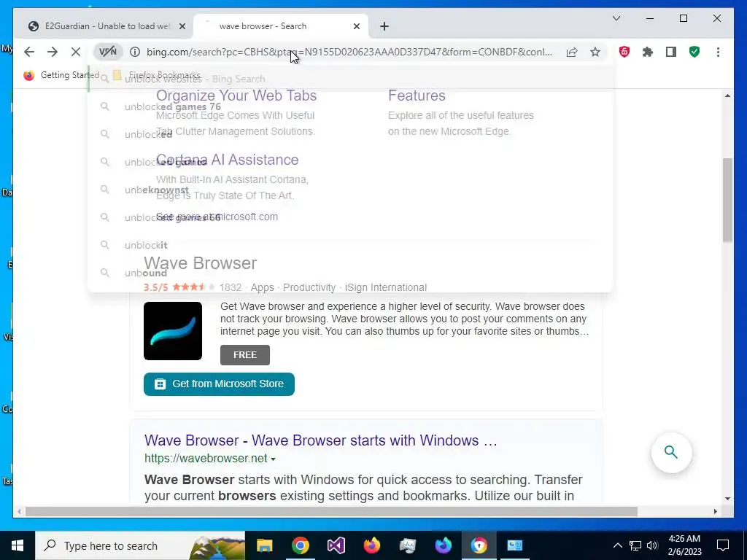Viewport: 747px width, 560px height.
Task: Open the Wave Browser starts with Windows result
Action: pyautogui.click(x=321, y=440)
